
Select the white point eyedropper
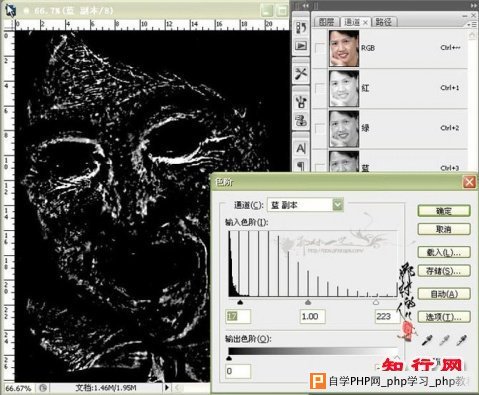tap(461, 340)
